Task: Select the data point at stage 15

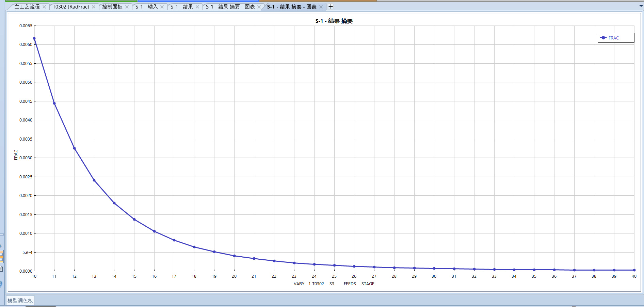Action: click(x=134, y=220)
